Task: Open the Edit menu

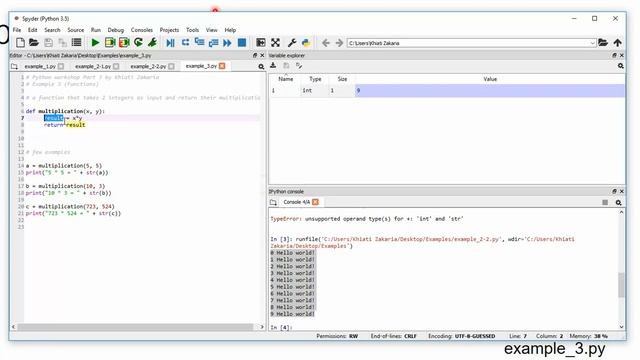Action: click(33, 30)
